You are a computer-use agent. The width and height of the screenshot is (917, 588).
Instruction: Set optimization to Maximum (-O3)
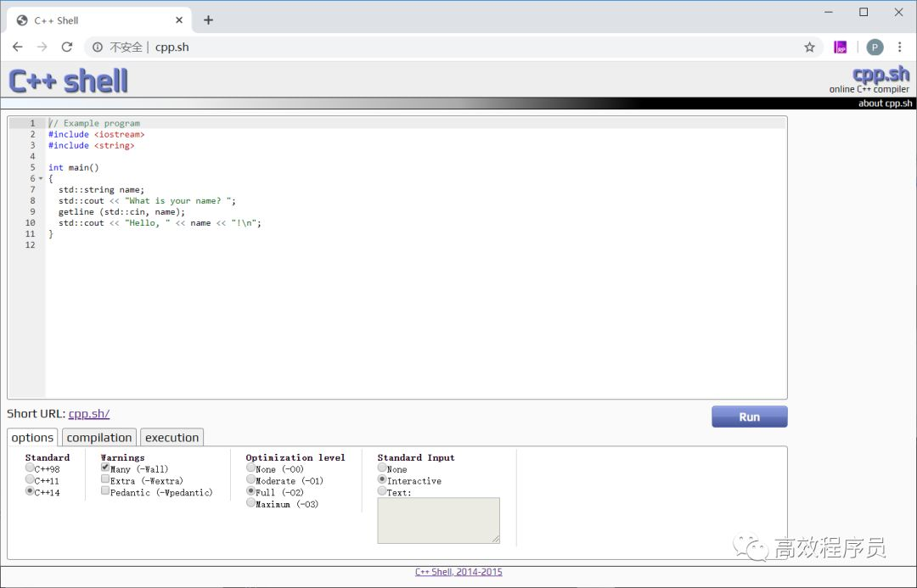click(x=250, y=502)
